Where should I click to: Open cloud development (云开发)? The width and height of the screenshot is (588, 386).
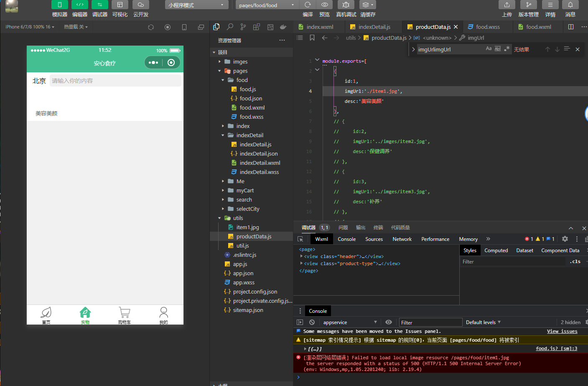141,5
